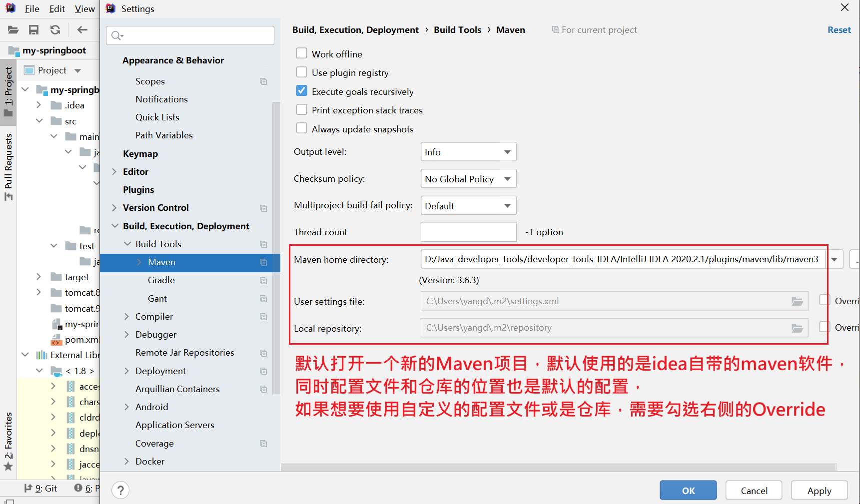Image resolution: width=860 pixels, height=504 pixels.
Task: Select Application Servers in settings tree
Action: (x=174, y=425)
